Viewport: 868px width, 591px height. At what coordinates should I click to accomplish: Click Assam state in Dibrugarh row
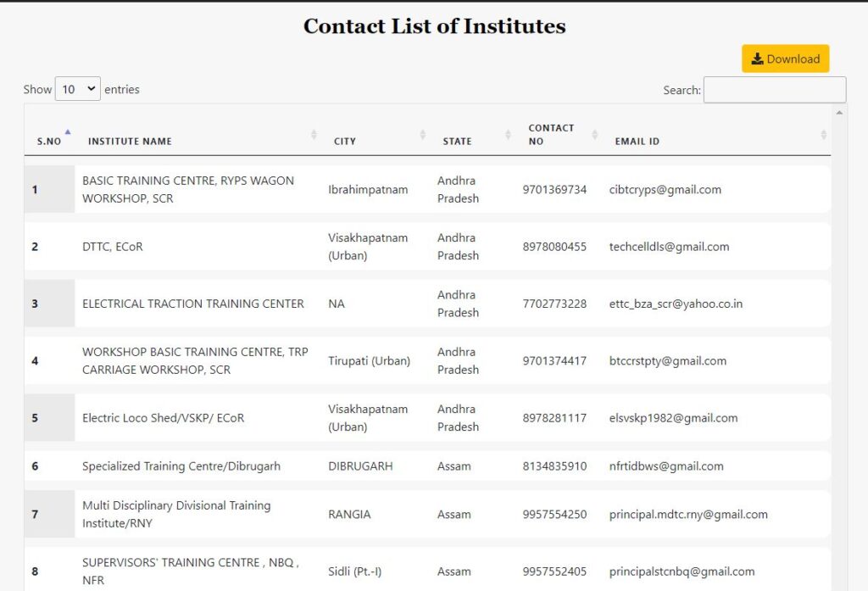454,466
